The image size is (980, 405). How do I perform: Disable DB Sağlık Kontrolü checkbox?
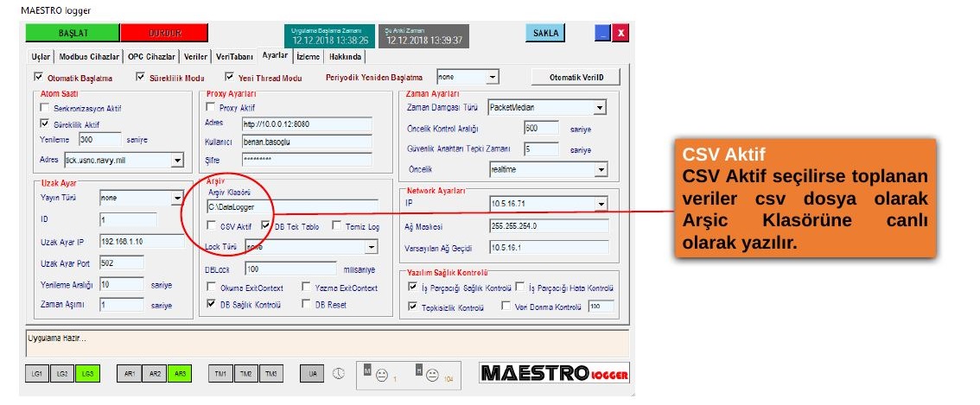click(211, 304)
